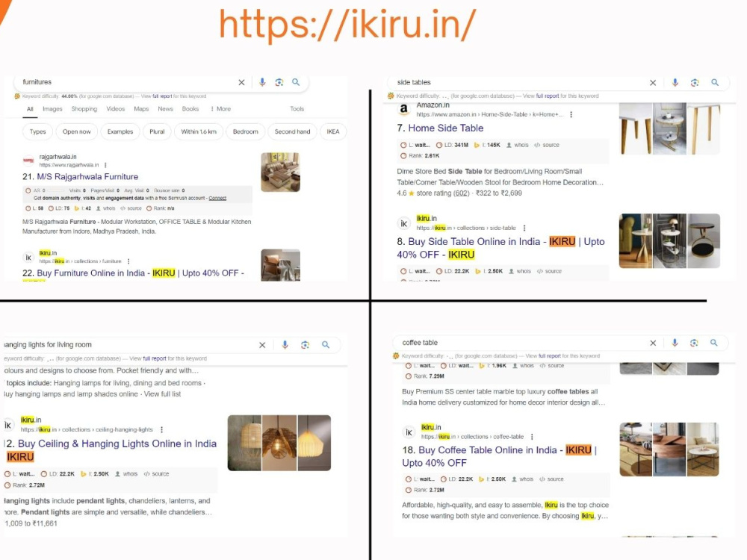Apply the Bedroom filter chip
This screenshot has width=747, height=560.
tap(245, 131)
